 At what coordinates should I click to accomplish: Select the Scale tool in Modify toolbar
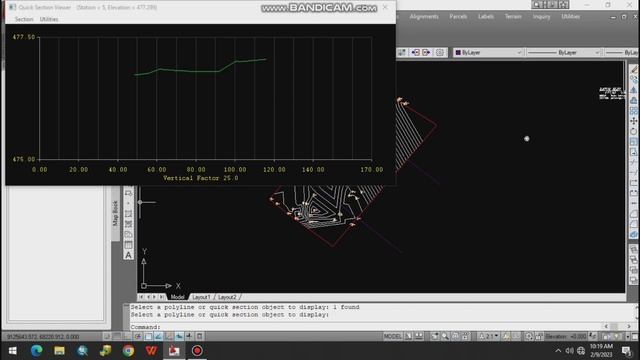tap(633, 142)
